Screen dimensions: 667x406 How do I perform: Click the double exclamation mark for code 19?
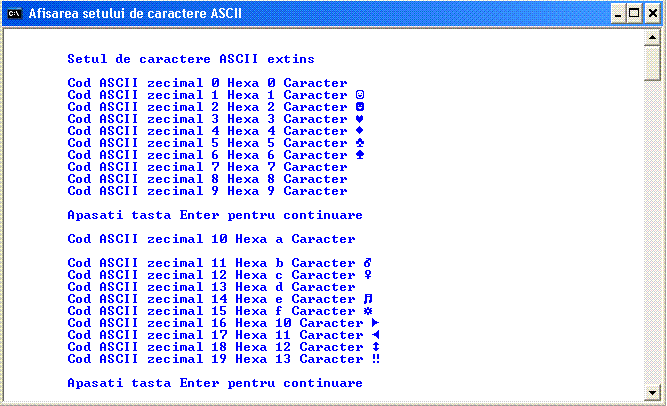pos(376,359)
